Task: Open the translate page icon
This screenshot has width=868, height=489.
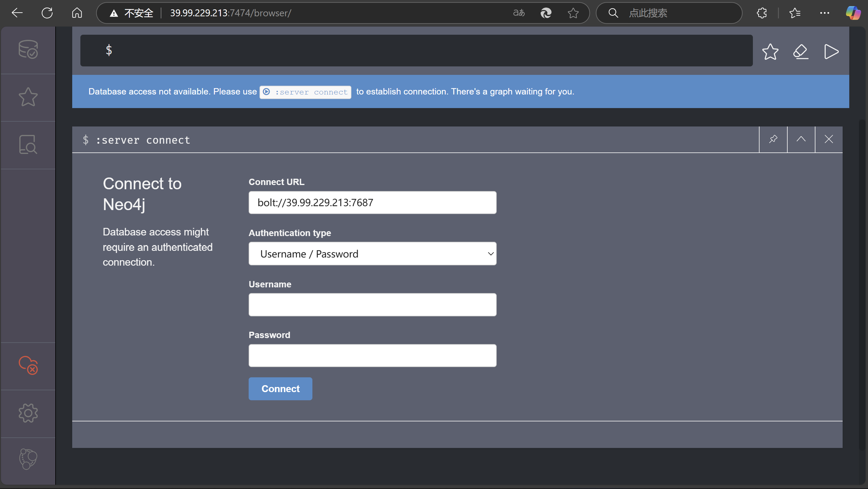Action: click(519, 13)
